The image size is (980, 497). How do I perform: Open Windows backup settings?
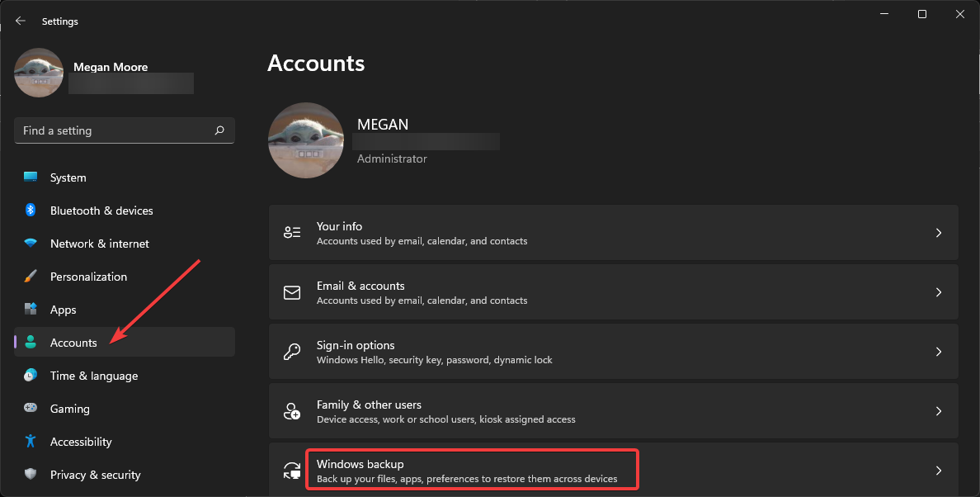(x=470, y=470)
